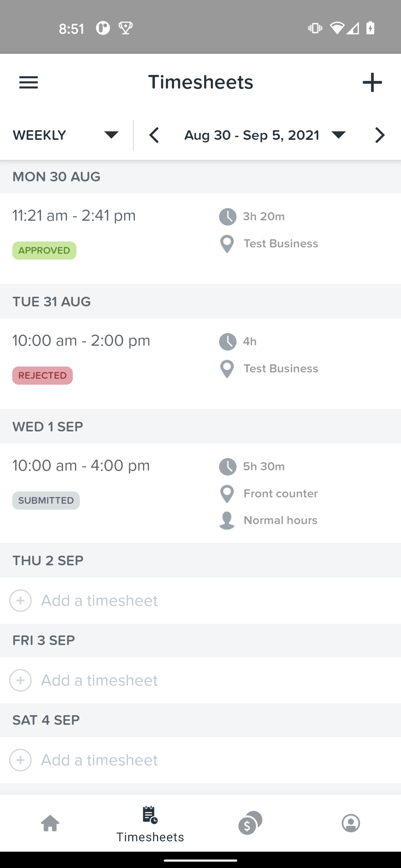The width and height of the screenshot is (401, 868).
Task: Click Add a timesheet for Thursday
Action: 100,601
